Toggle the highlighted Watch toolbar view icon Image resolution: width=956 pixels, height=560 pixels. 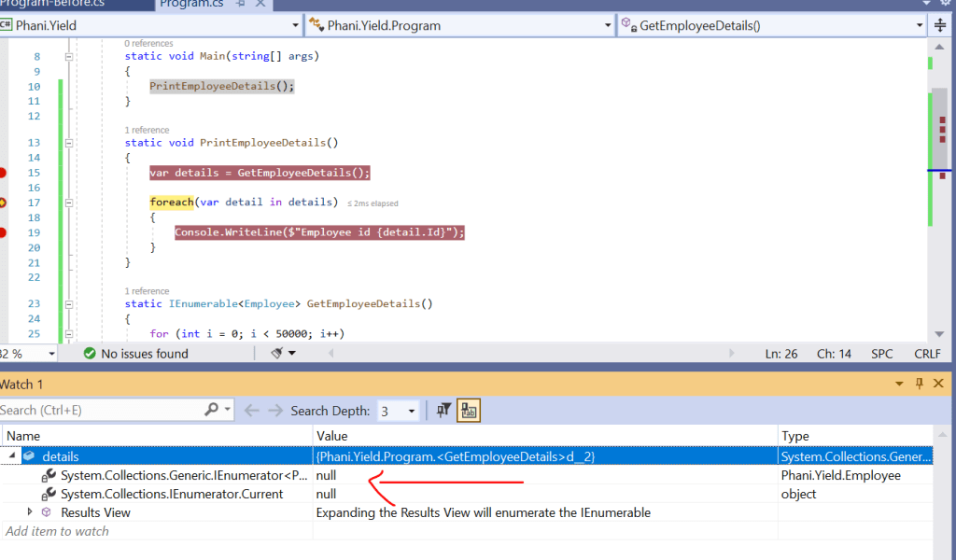(x=469, y=411)
